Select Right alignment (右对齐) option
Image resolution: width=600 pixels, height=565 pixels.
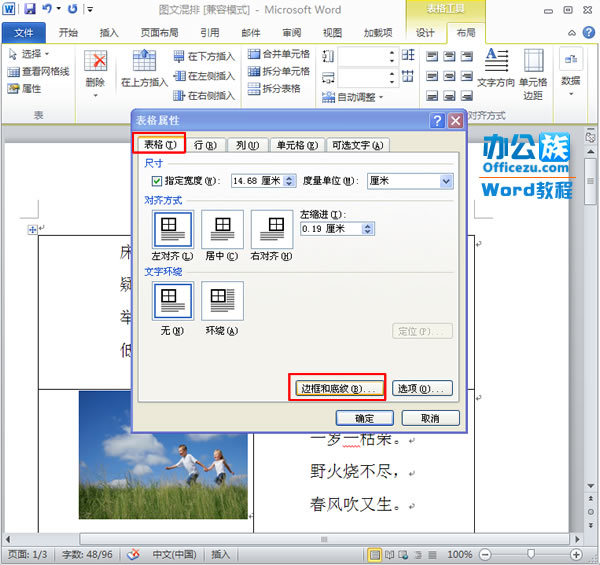272,229
